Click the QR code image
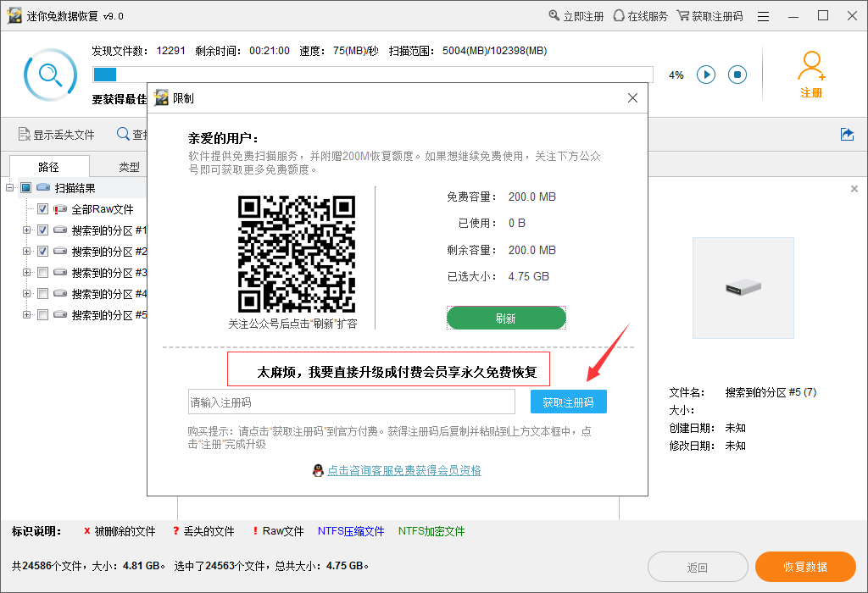The image size is (868, 593). click(297, 254)
